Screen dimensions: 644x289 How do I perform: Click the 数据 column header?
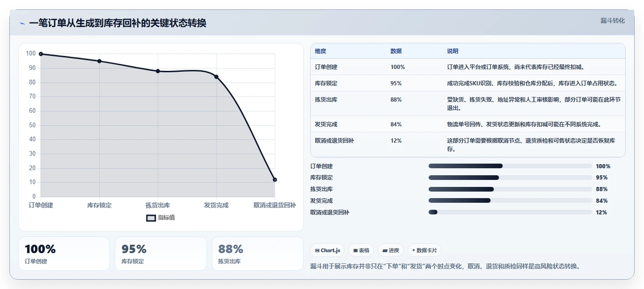click(396, 51)
